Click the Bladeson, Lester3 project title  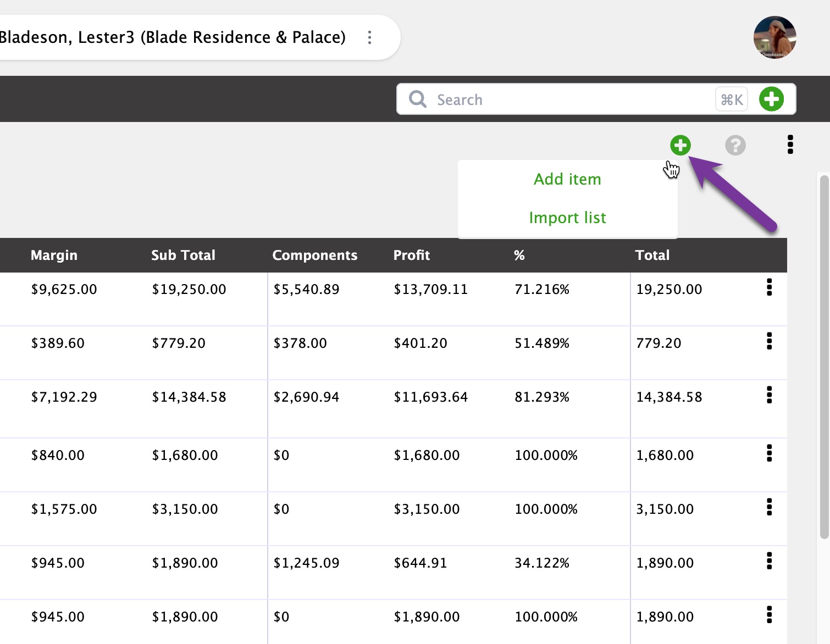coord(173,37)
